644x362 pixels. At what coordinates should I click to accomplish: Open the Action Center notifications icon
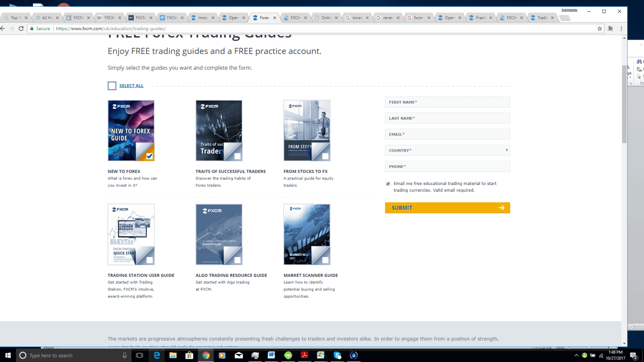tap(634, 355)
